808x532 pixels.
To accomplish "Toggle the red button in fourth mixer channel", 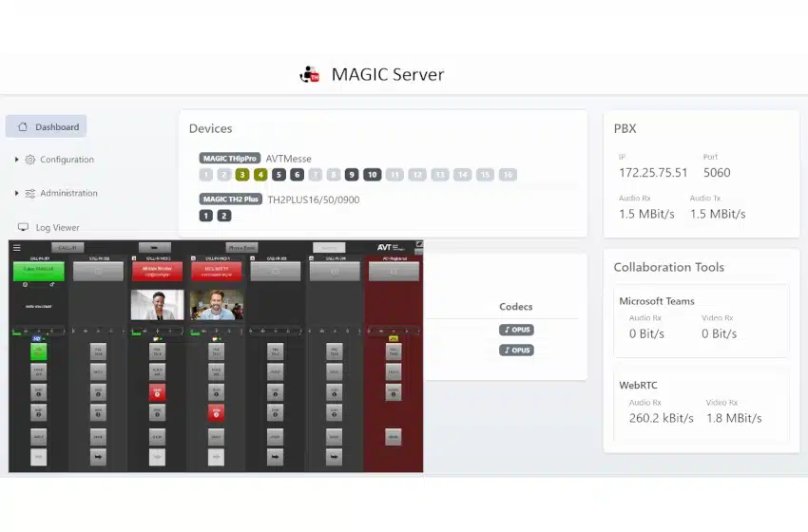I will point(216,412).
